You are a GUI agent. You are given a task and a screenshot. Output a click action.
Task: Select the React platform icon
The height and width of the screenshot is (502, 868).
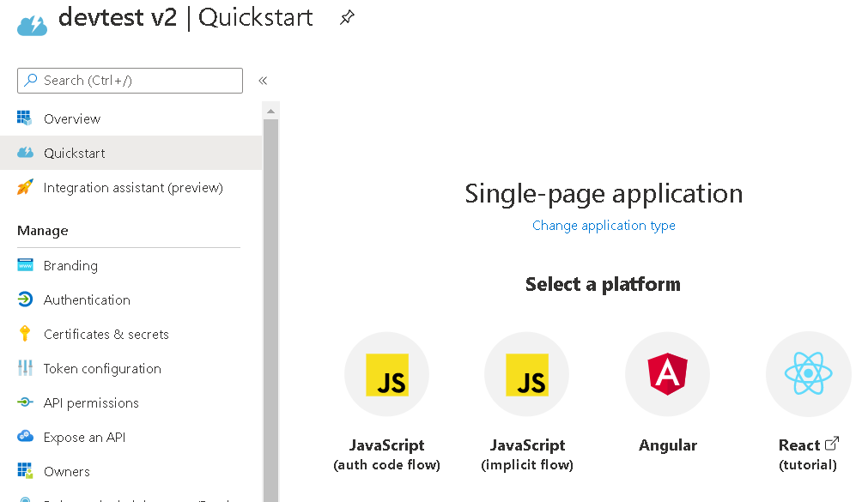tap(808, 374)
